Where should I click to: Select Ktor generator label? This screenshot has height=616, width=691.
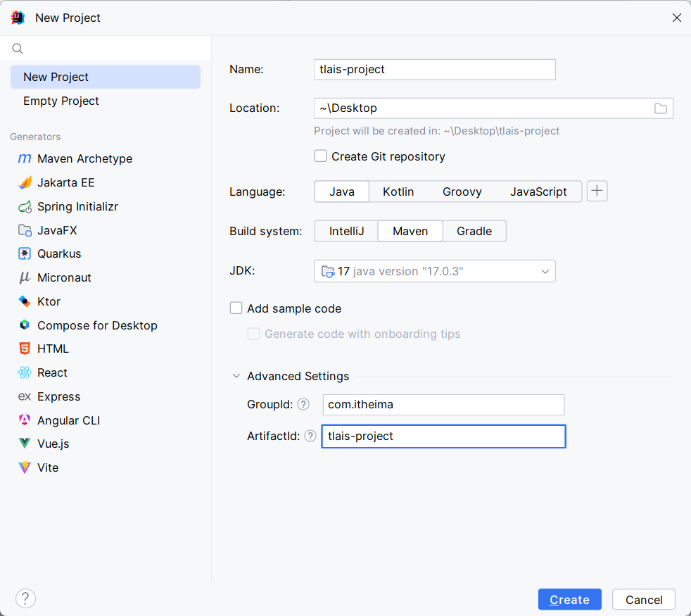[x=49, y=301]
